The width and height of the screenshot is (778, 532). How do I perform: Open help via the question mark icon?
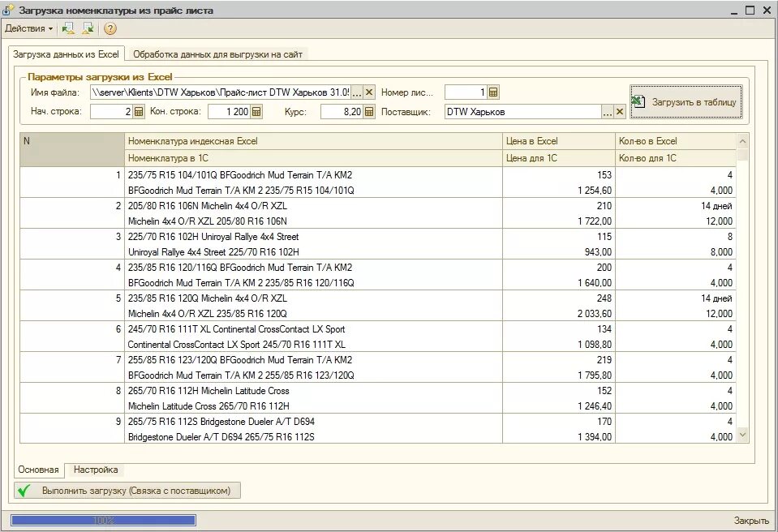pyautogui.click(x=110, y=28)
